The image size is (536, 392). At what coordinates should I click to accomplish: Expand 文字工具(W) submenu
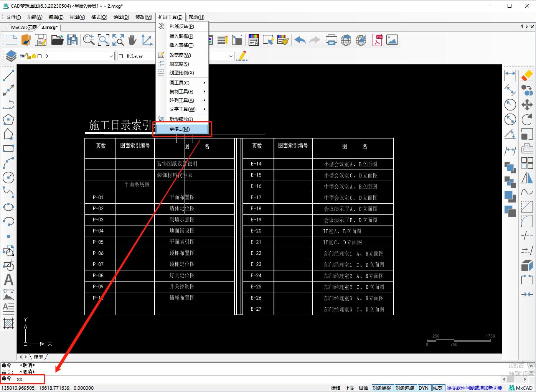182,109
